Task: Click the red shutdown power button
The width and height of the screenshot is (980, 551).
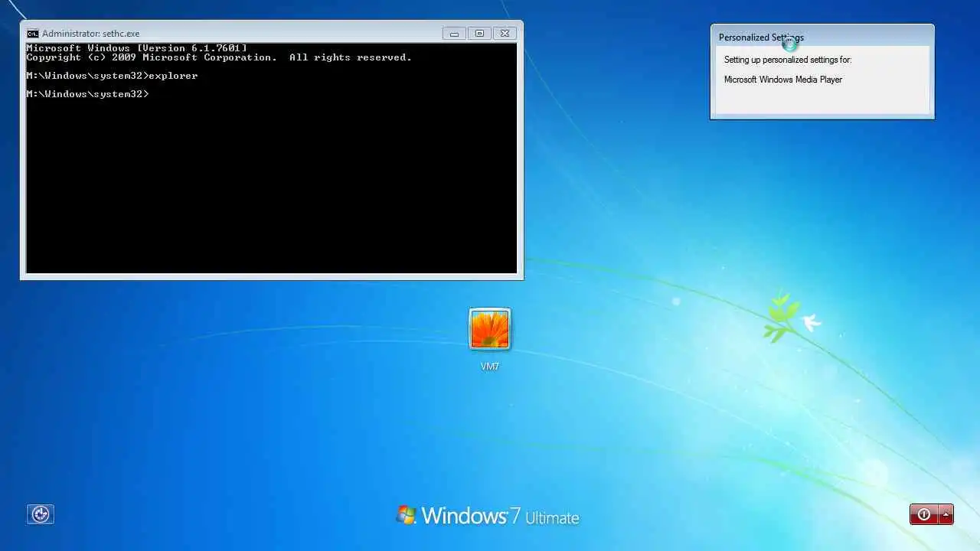Action: coord(924,514)
